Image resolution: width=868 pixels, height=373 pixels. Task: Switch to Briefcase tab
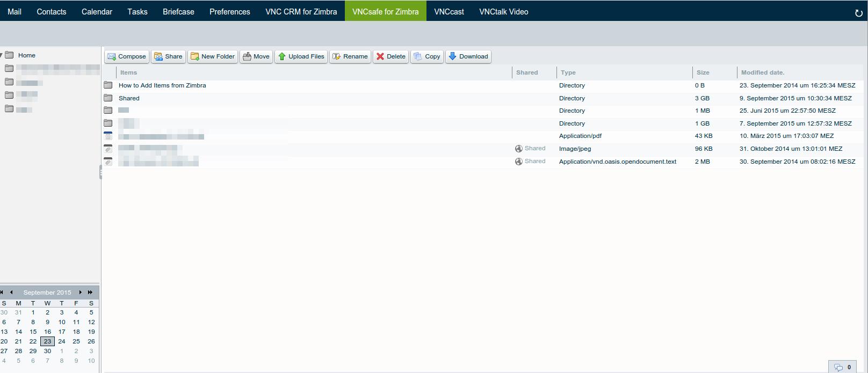point(178,11)
